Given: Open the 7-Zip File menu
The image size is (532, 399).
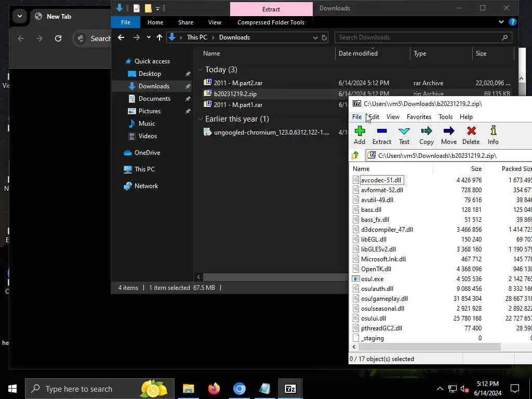Looking at the screenshot, I should point(356,117).
